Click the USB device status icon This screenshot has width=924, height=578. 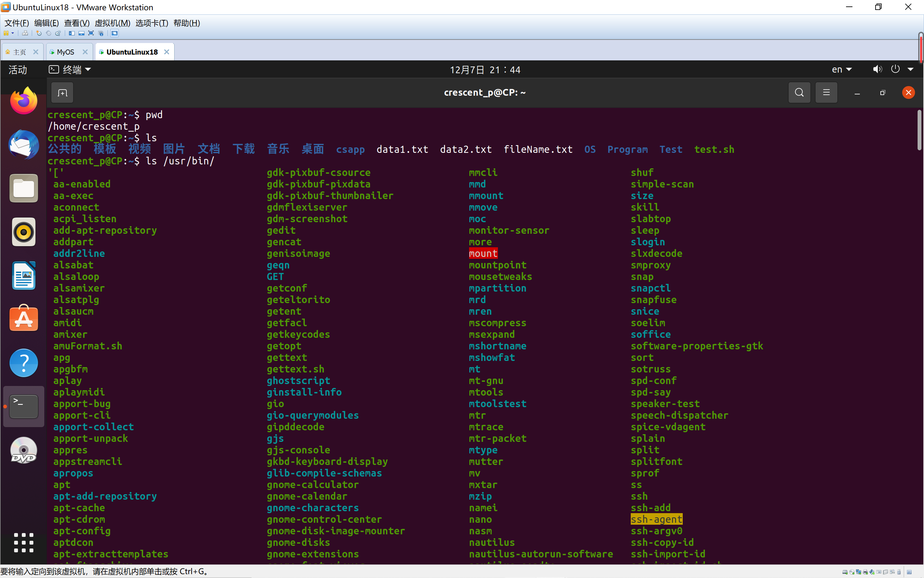click(899, 572)
